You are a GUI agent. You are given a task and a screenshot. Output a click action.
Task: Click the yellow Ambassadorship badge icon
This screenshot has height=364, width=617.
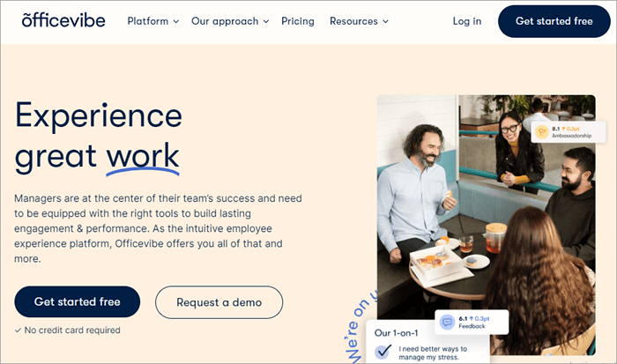pyautogui.click(x=541, y=133)
